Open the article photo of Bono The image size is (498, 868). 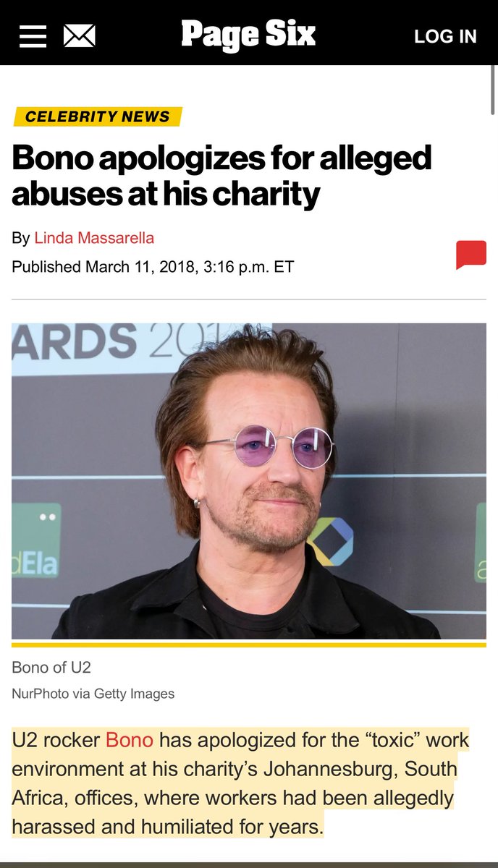[x=249, y=481]
